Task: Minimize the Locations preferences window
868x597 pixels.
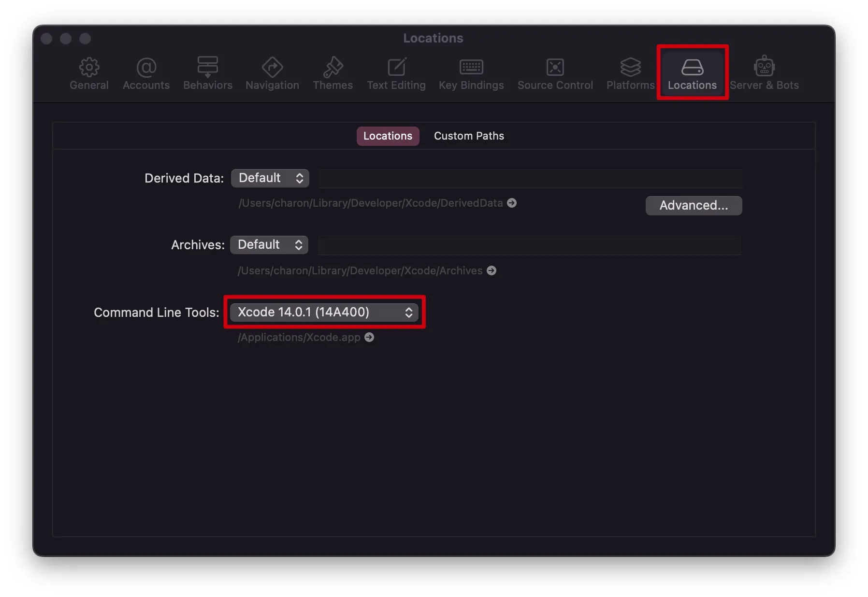Action: click(66, 39)
